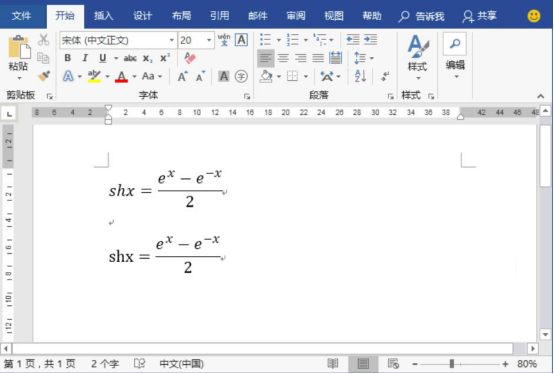Image resolution: width=554 pixels, height=374 pixels.
Task: Toggle superscript x² formatting
Action: 165,58
